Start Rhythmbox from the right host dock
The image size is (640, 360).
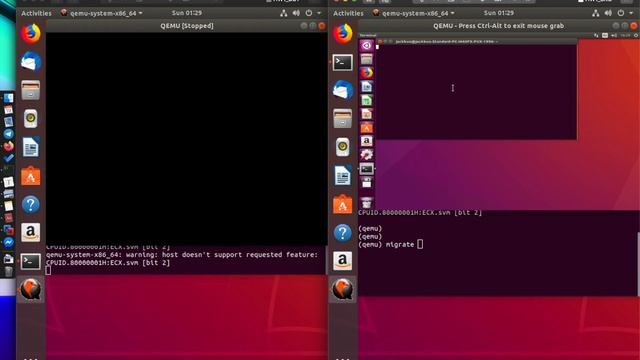342,147
